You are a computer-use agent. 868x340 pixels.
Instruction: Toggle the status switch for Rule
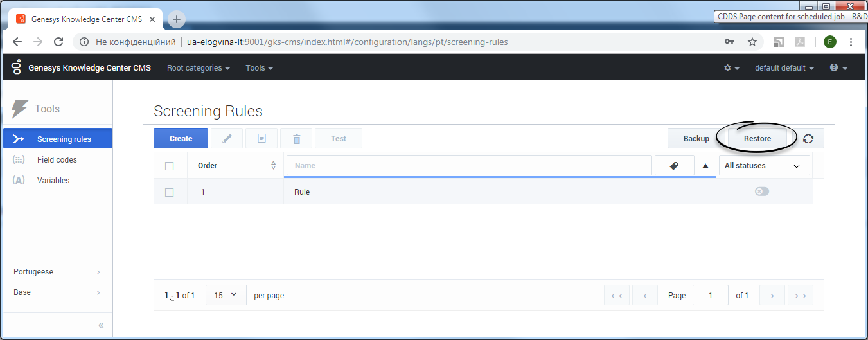click(x=762, y=192)
